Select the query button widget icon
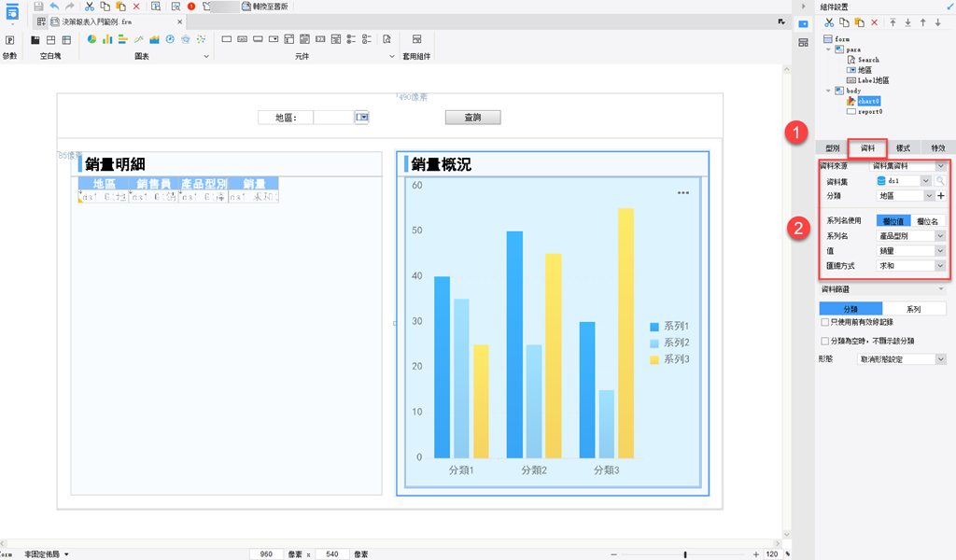This screenshot has width=956, height=560. 387,39
